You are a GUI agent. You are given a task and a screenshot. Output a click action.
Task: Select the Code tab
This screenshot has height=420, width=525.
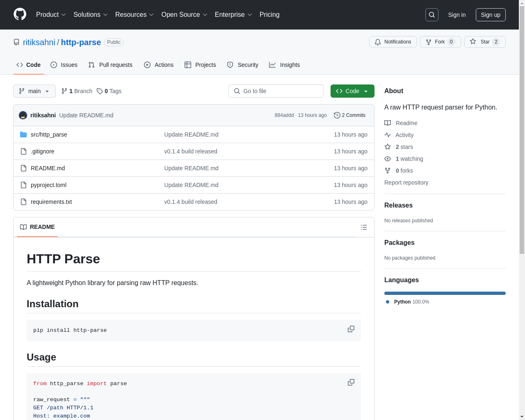pos(29,65)
